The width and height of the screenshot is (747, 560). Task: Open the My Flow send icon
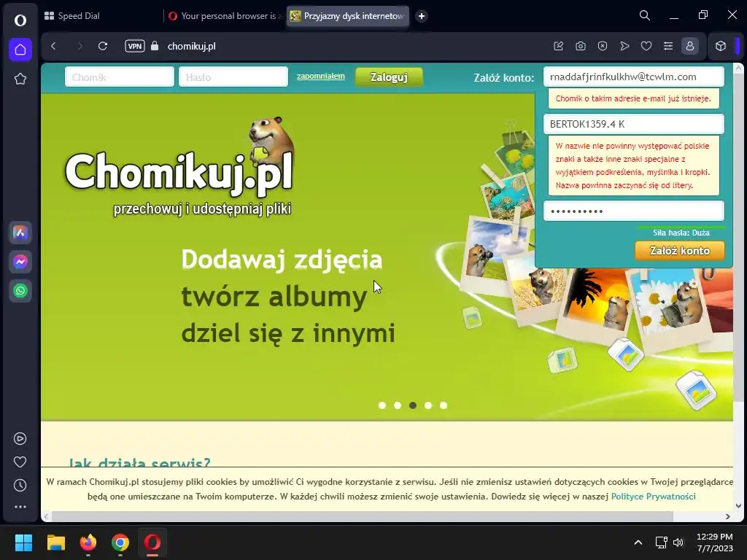(x=624, y=46)
